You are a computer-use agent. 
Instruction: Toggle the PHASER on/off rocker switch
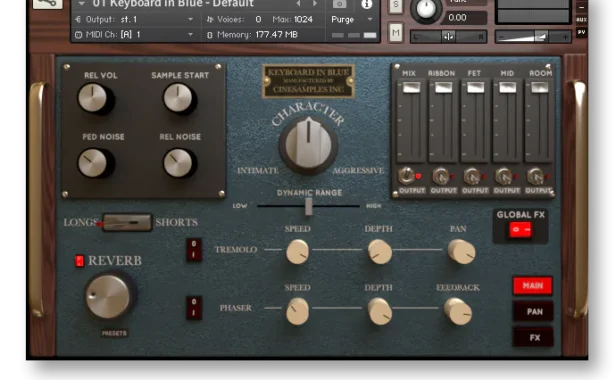click(x=194, y=308)
